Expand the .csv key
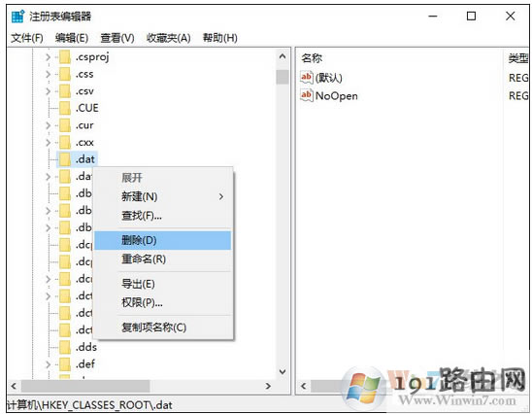The image size is (532, 414). [48, 91]
